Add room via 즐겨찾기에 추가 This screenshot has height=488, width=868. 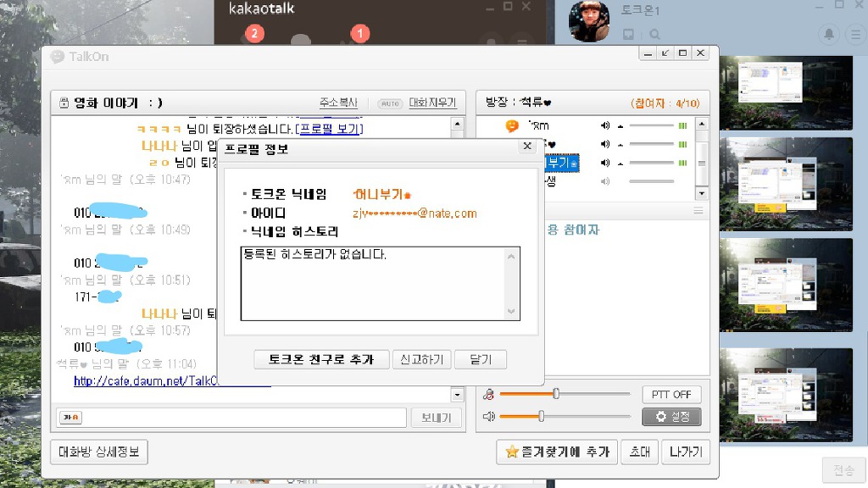click(x=557, y=452)
